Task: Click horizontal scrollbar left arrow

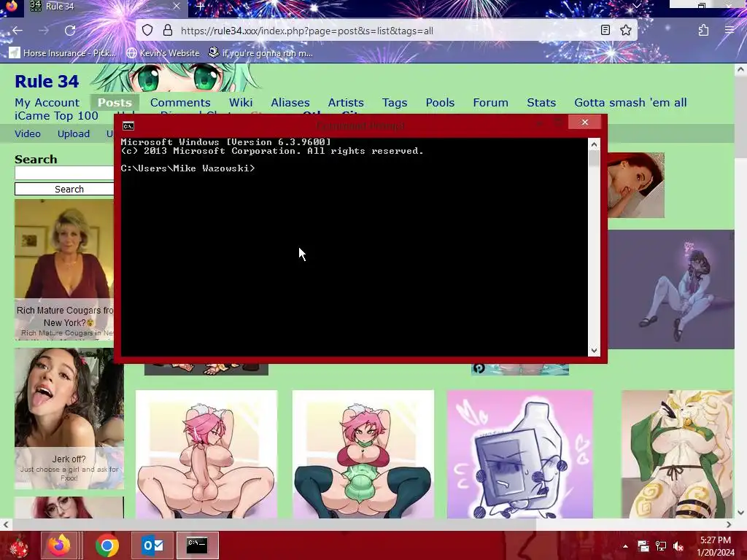Action: tap(5, 524)
